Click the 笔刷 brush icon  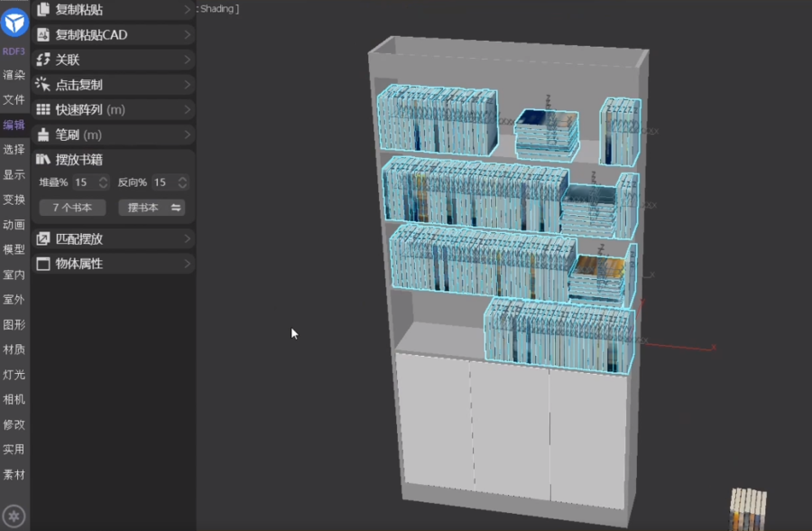[x=43, y=135]
